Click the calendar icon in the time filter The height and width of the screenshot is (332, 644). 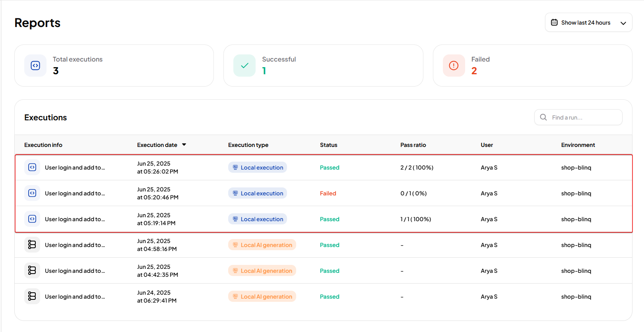click(554, 23)
